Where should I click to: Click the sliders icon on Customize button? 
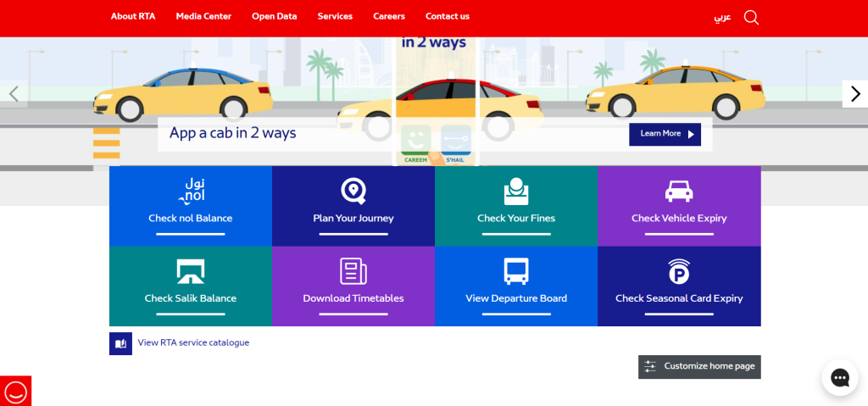(650, 366)
